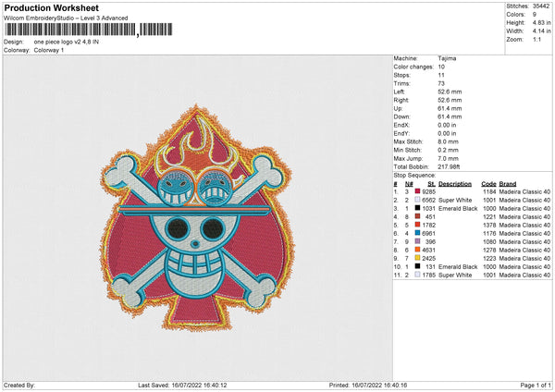Viewport: 555px width, 392px height.
Task: Select the red swatch in the 1782 row
Action: pyautogui.click(x=417, y=225)
